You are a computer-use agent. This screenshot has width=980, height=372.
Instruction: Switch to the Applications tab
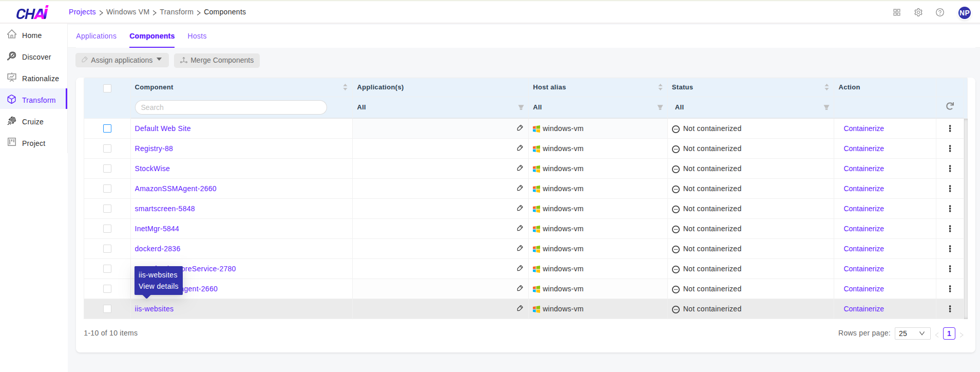[x=96, y=36]
